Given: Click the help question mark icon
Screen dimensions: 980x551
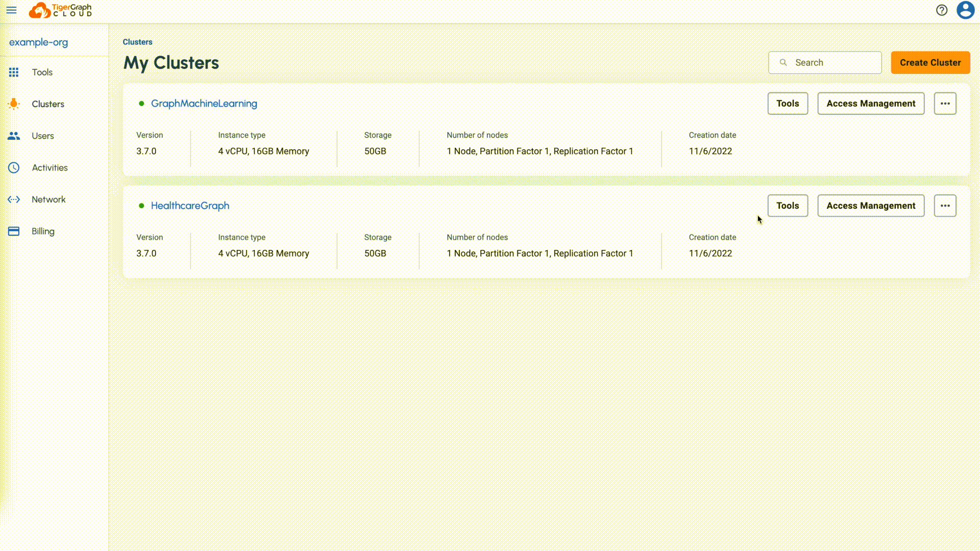Looking at the screenshot, I should click(942, 10).
